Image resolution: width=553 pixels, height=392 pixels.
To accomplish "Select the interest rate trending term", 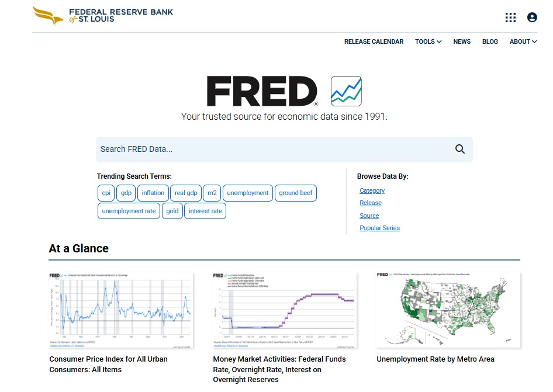I will (205, 211).
